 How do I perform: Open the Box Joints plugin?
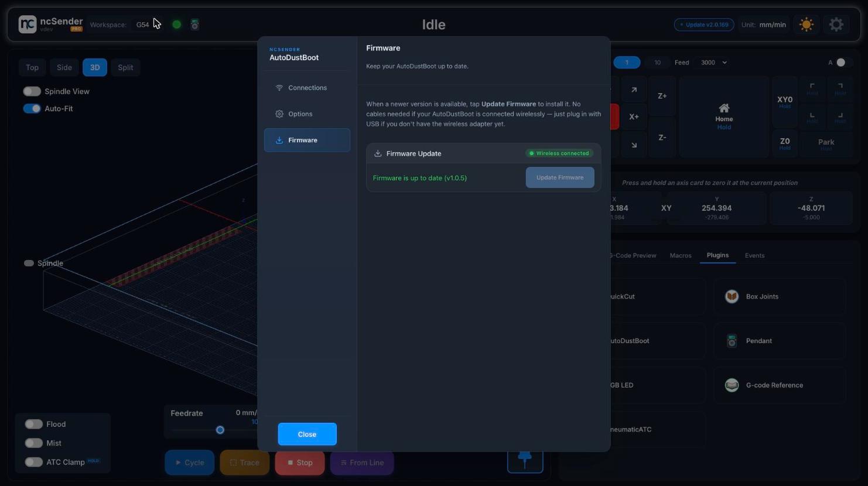tap(780, 296)
